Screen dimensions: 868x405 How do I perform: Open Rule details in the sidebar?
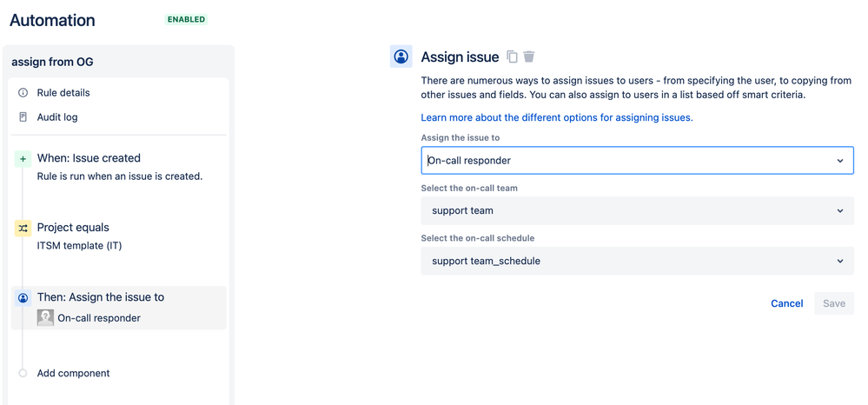63,93
